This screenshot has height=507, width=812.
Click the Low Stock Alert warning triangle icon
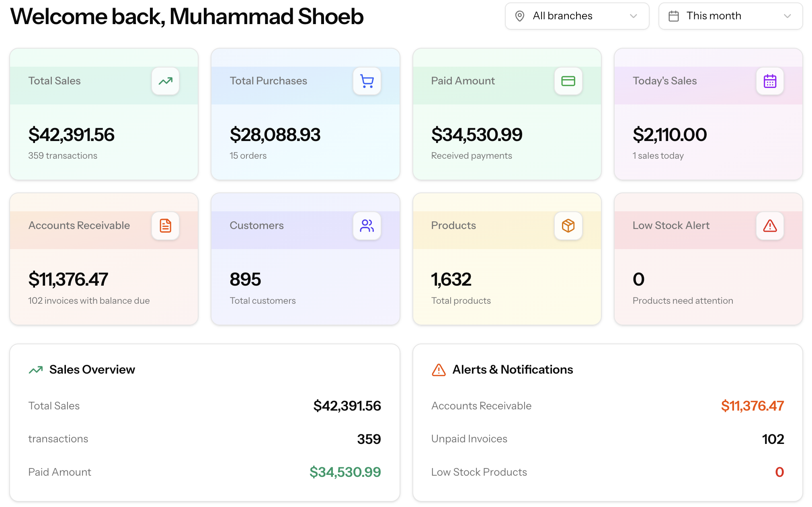point(770,226)
